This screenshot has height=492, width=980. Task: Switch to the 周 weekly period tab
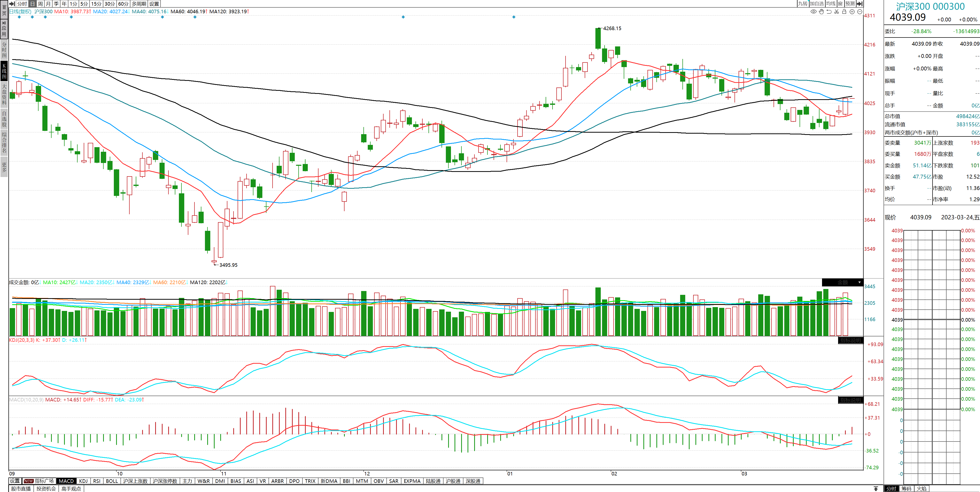40,4
